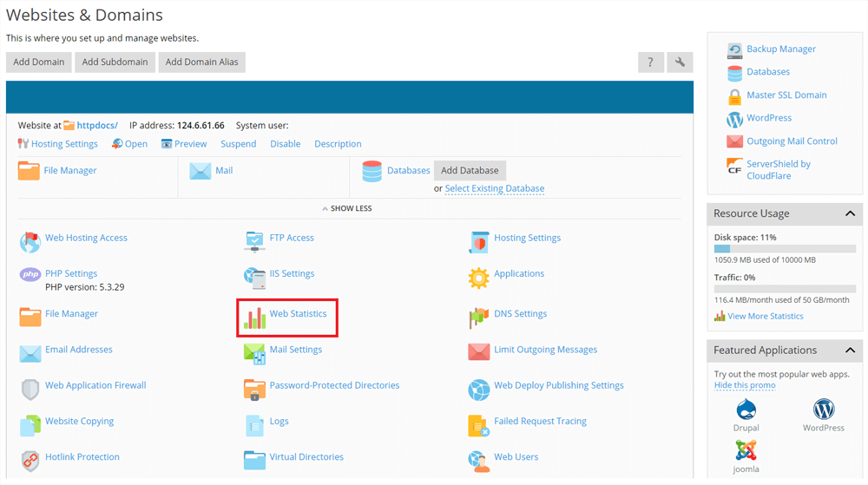Open the httpdocs/ folder link
Screen dimensions: 868x485
(x=97, y=126)
